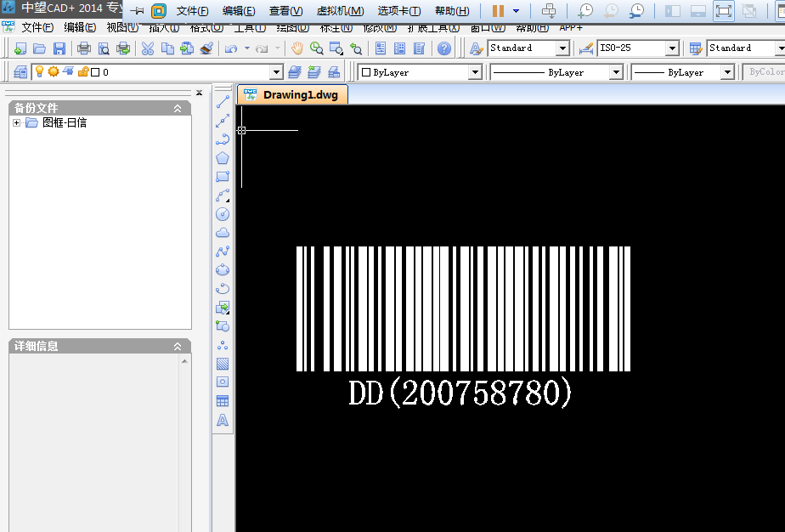Open the ISO-25 dimension style dropdown
This screenshot has height=532, width=785.
click(672, 48)
